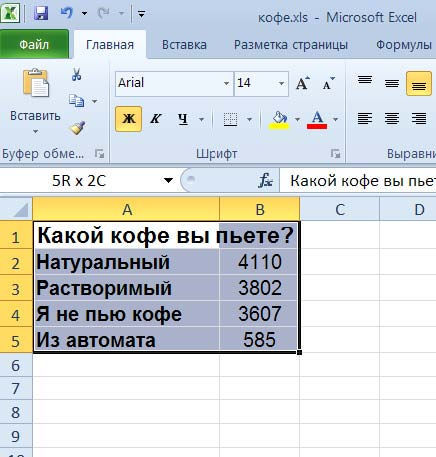Click the Excel application icon in title bar
The width and height of the screenshot is (436, 457).
[10, 12]
